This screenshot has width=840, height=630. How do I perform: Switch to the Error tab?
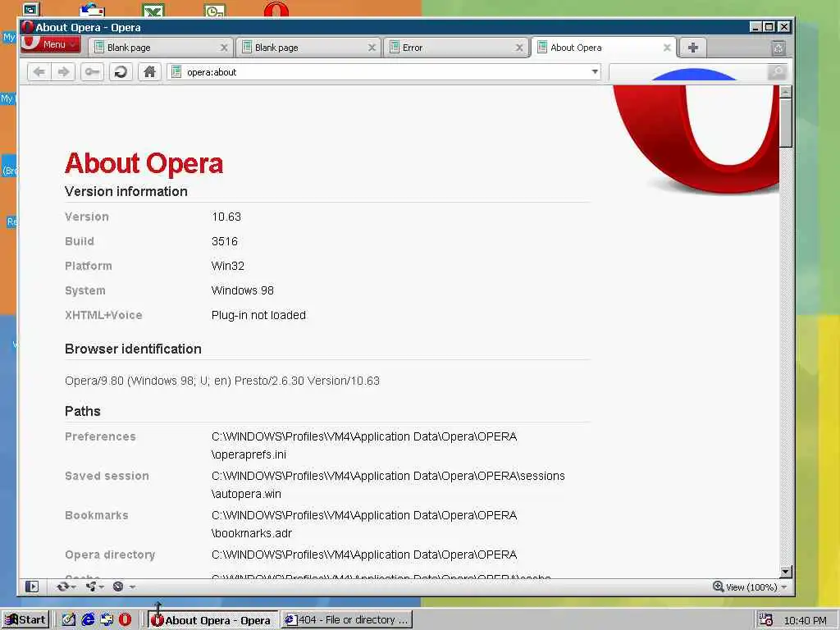point(456,48)
